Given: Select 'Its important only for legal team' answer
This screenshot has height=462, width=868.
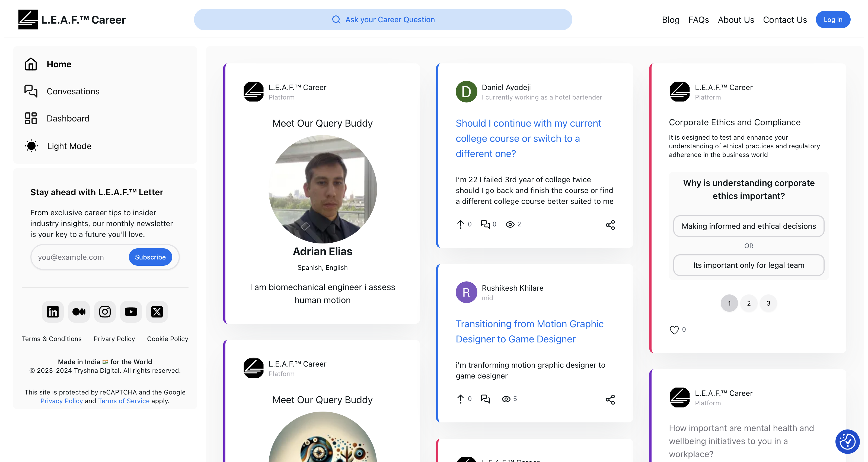Looking at the screenshot, I should click(749, 265).
